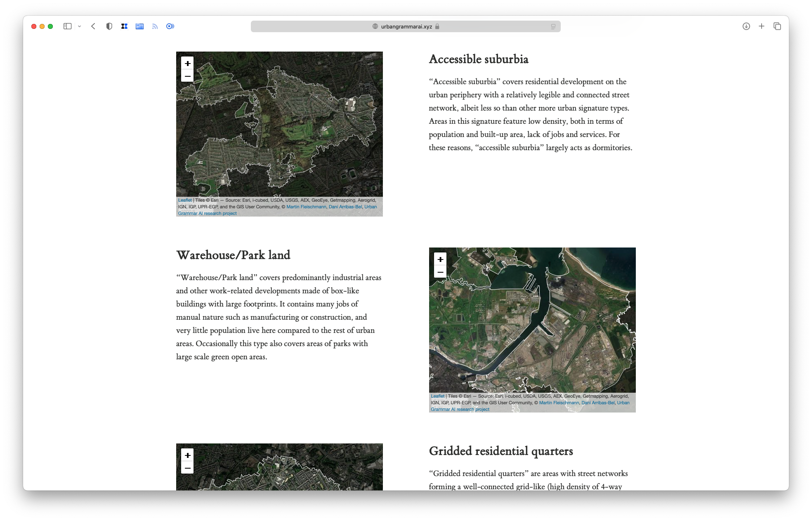Image resolution: width=812 pixels, height=521 pixels.
Task: Go back to previous page
Action: pyautogui.click(x=93, y=26)
